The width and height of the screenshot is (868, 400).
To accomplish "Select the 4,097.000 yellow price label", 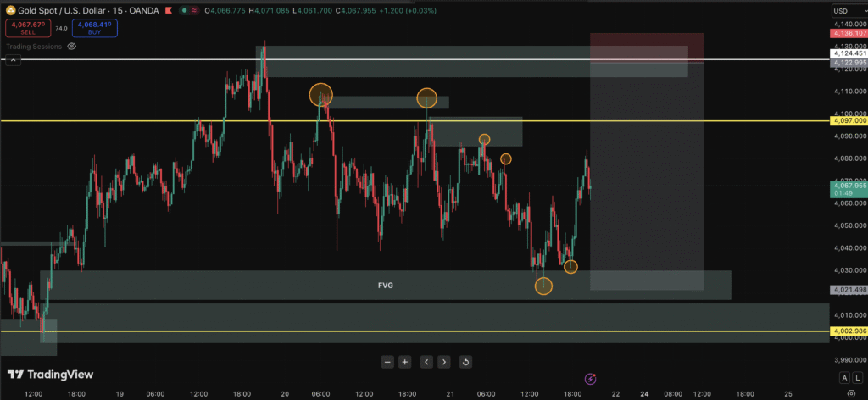I will [849, 121].
